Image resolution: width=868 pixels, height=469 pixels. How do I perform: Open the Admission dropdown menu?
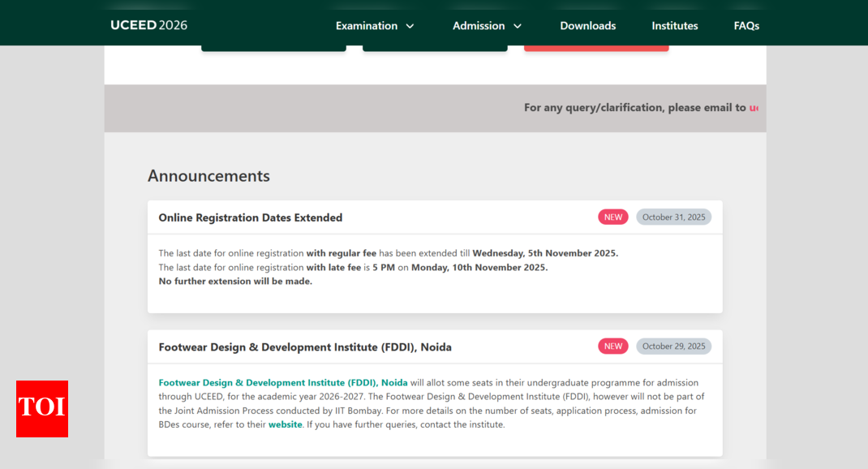pos(479,25)
